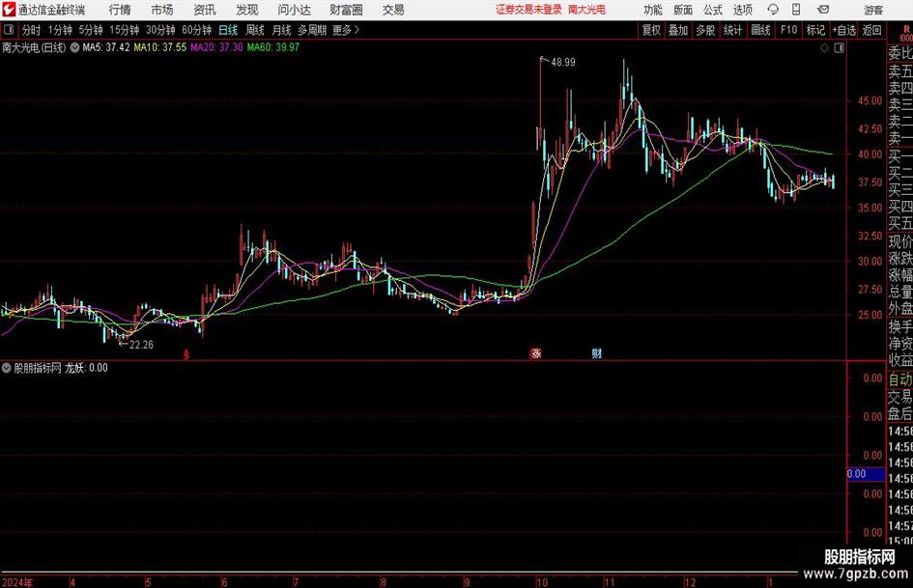
Task: Click the 证券交易未登录 login link
Action: tap(528, 10)
